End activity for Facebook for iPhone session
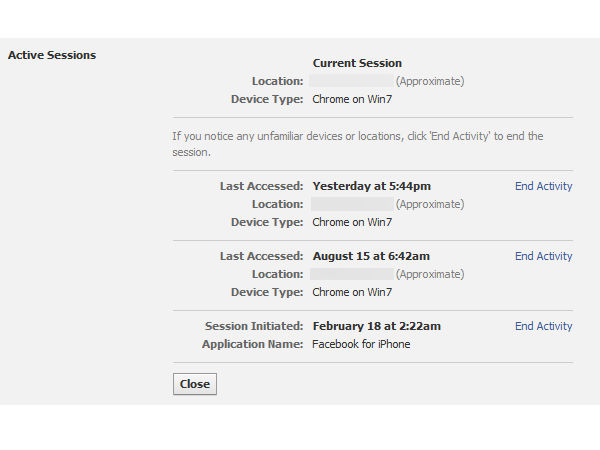The height and width of the screenshot is (450, 600). [x=543, y=326]
